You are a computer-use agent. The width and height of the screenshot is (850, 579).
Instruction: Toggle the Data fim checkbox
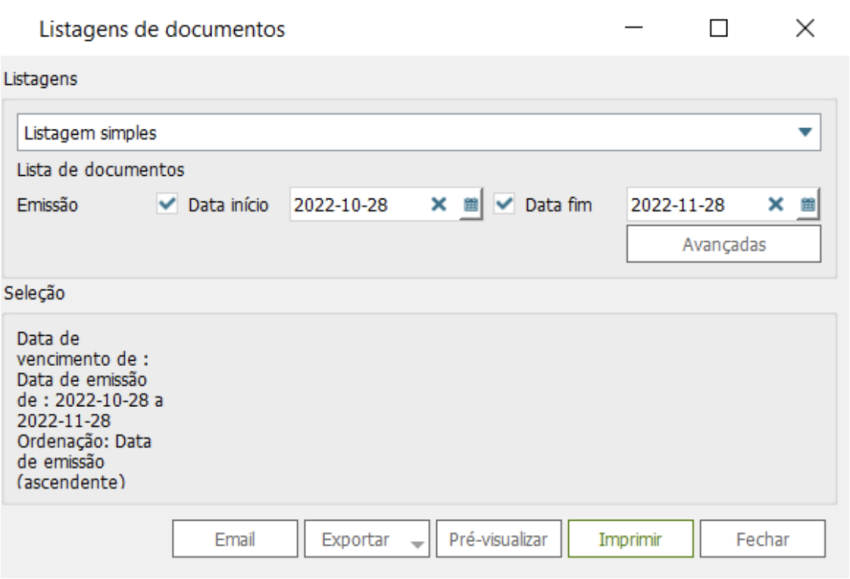tap(505, 205)
